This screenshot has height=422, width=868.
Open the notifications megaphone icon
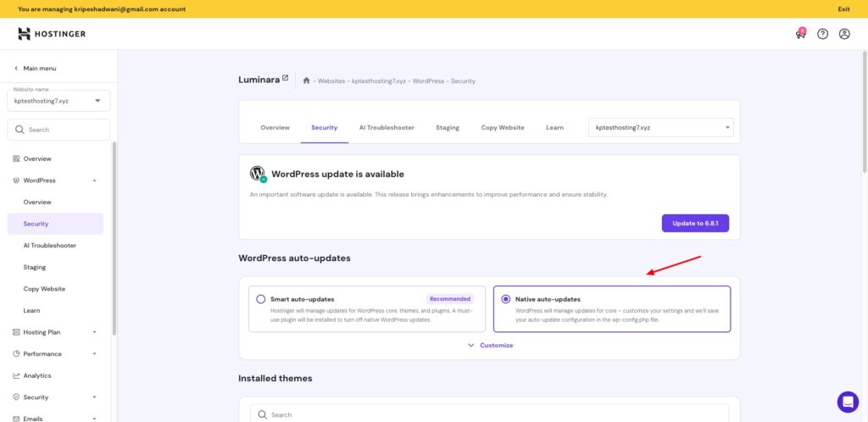click(x=800, y=34)
